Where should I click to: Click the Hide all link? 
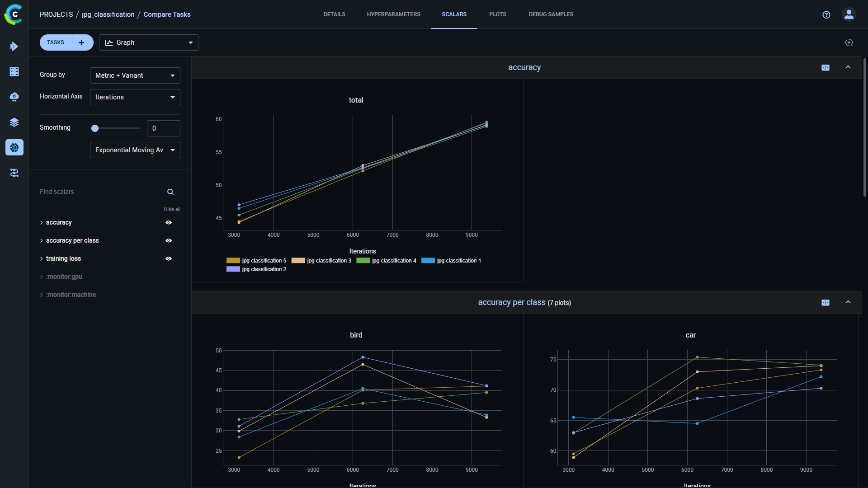(x=172, y=209)
